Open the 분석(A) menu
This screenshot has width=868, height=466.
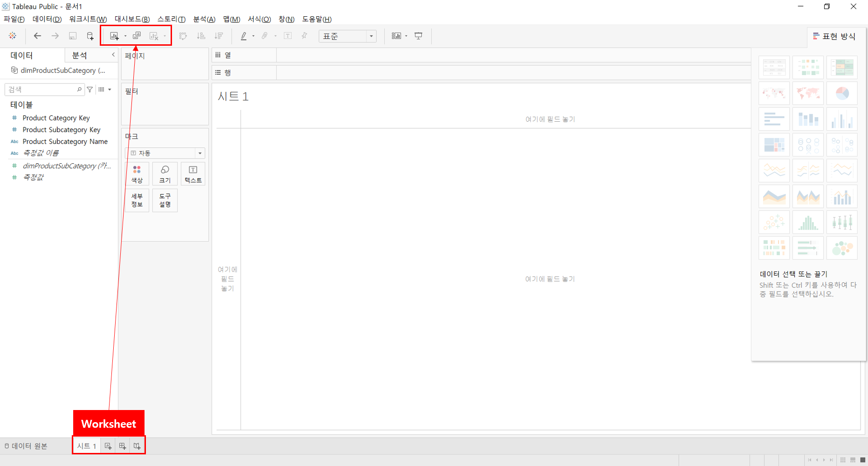coord(204,19)
